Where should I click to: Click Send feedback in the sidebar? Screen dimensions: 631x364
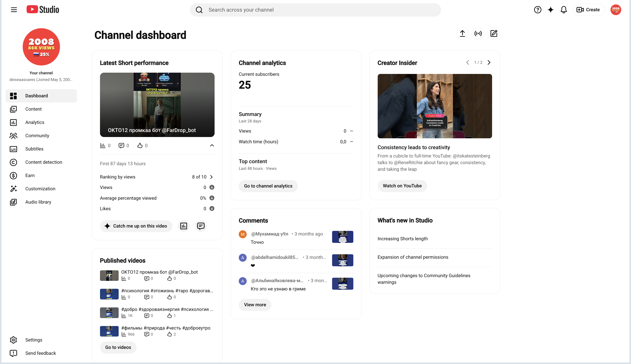(41, 353)
